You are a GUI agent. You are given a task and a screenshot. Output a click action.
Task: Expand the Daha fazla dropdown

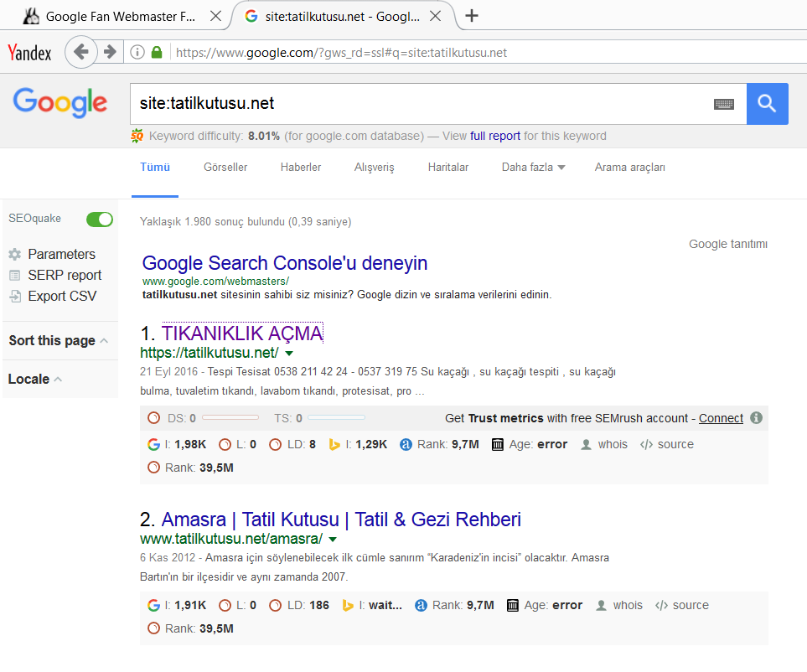pyautogui.click(x=533, y=168)
